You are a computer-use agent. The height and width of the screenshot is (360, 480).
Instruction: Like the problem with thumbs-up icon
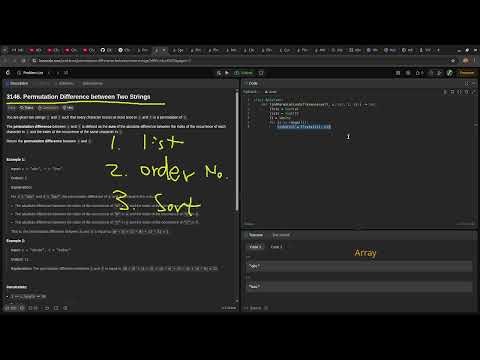[11, 308]
